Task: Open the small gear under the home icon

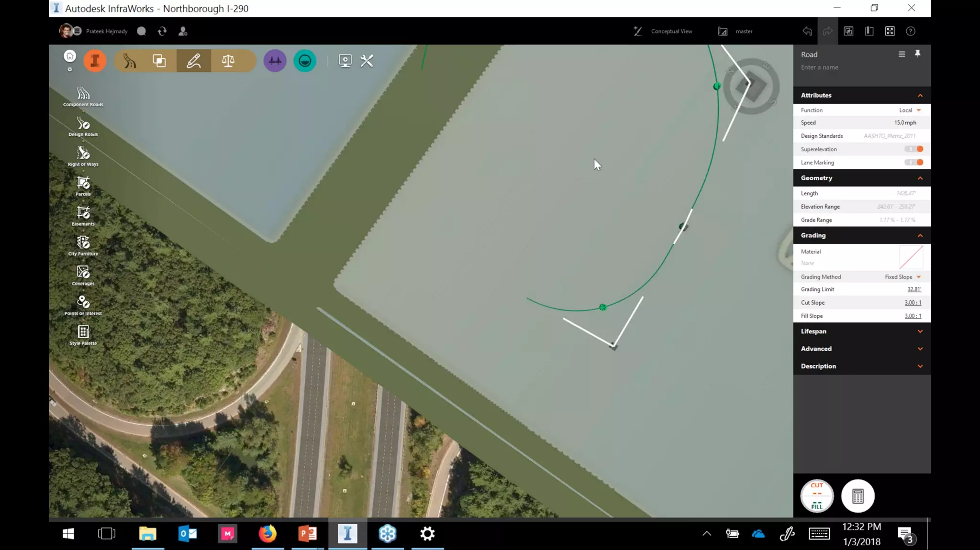Action: [70, 69]
